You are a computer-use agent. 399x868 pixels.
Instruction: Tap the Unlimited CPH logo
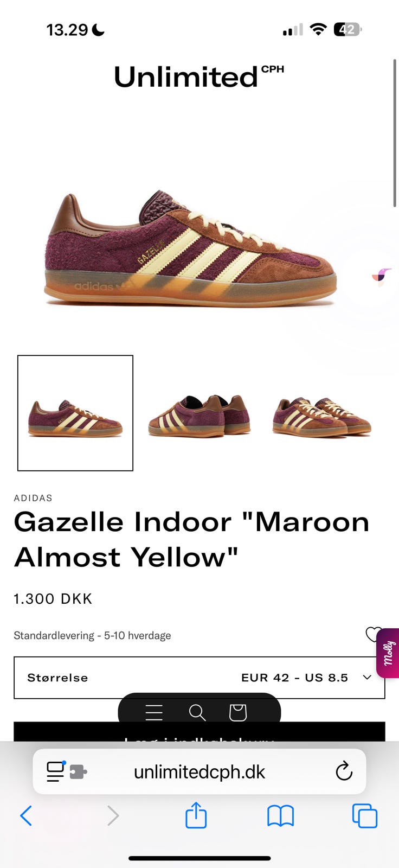point(198,76)
